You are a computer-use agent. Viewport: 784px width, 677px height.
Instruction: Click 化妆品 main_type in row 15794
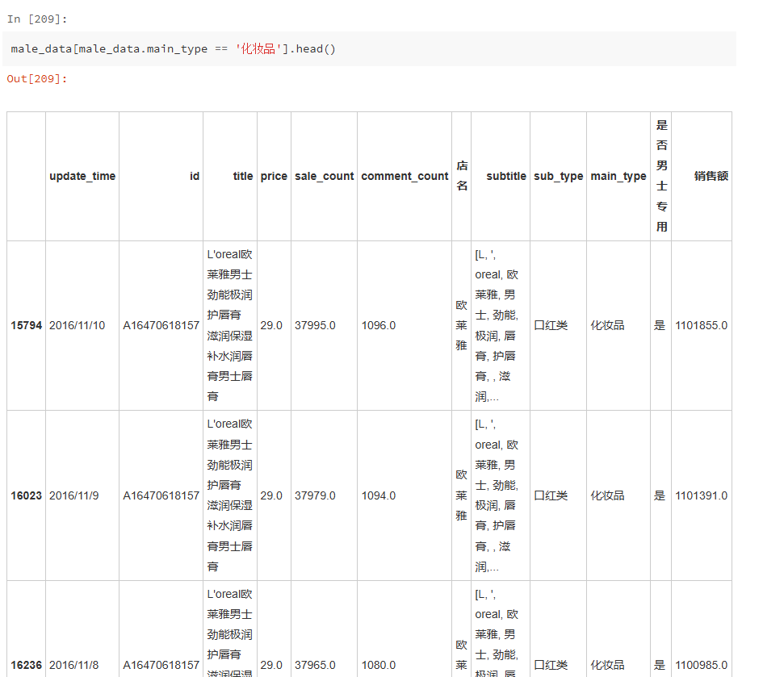pos(607,326)
